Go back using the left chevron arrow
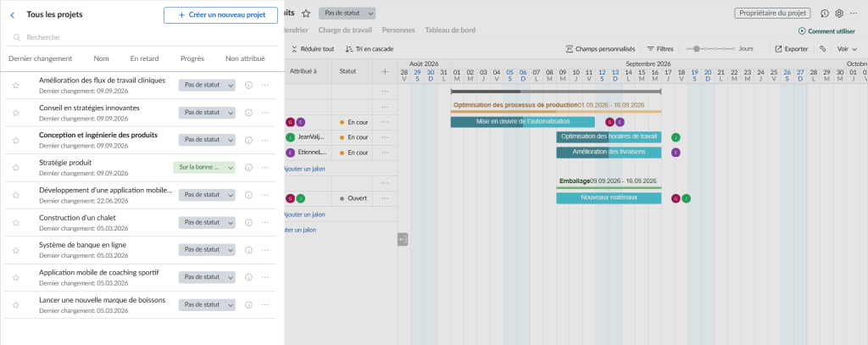Viewport: 868px width, 345px height. (13, 15)
